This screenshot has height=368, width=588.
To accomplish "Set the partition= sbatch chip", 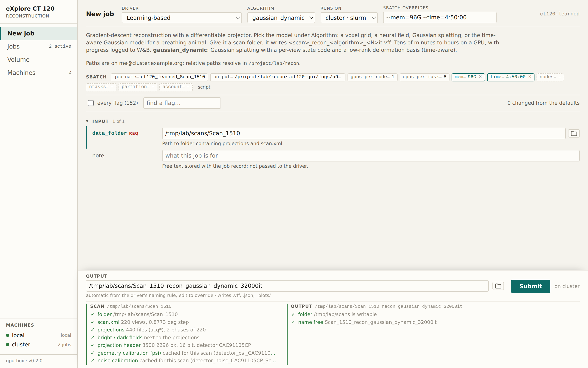I will (138, 87).
